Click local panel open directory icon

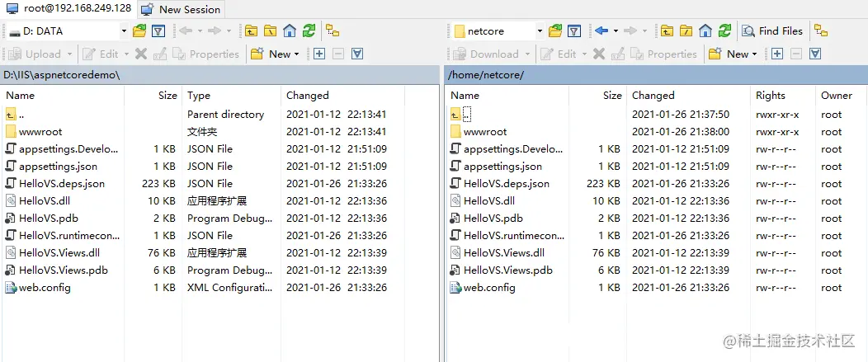point(139,31)
